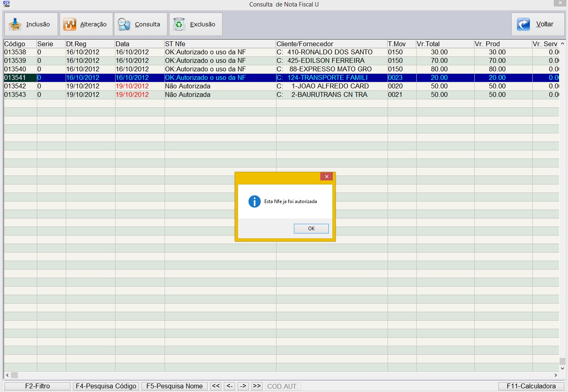Click the application icon in title bar
The image size is (568, 392).
tap(6, 4)
